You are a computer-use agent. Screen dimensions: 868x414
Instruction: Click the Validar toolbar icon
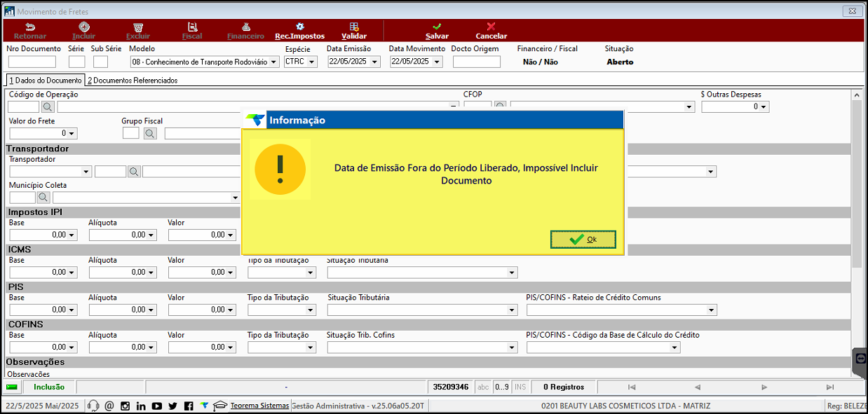(x=354, y=27)
